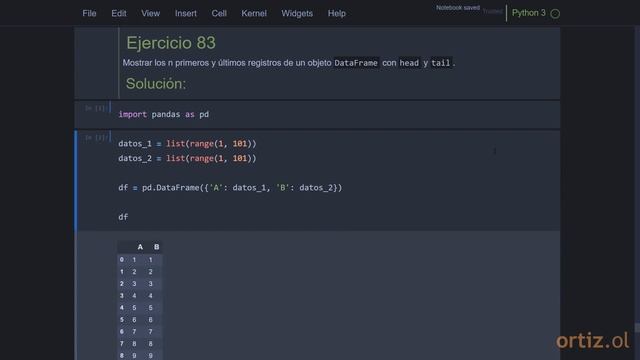Click output table row with index 3

[140, 296]
